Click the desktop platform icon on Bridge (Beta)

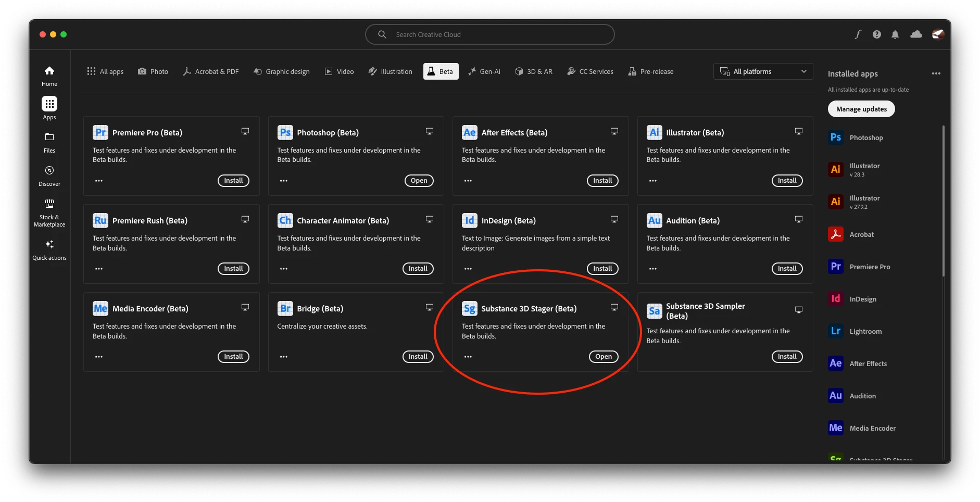(430, 307)
